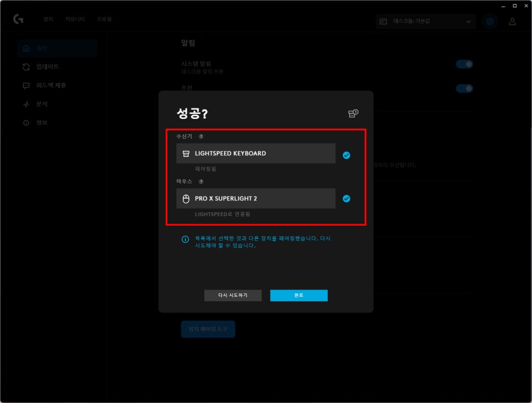
Task: Toggle the switch below 시스템 알림
Action: click(x=464, y=89)
